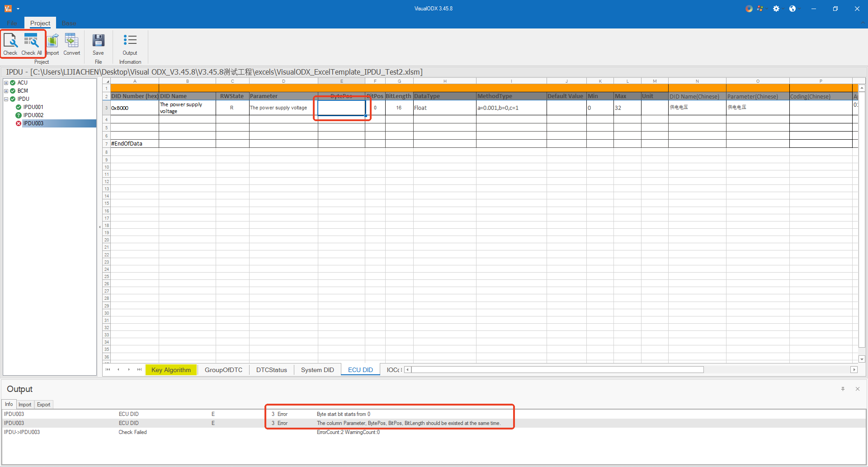The width and height of the screenshot is (868, 467).
Task: Switch to the Info output tab
Action: coord(9,405)
